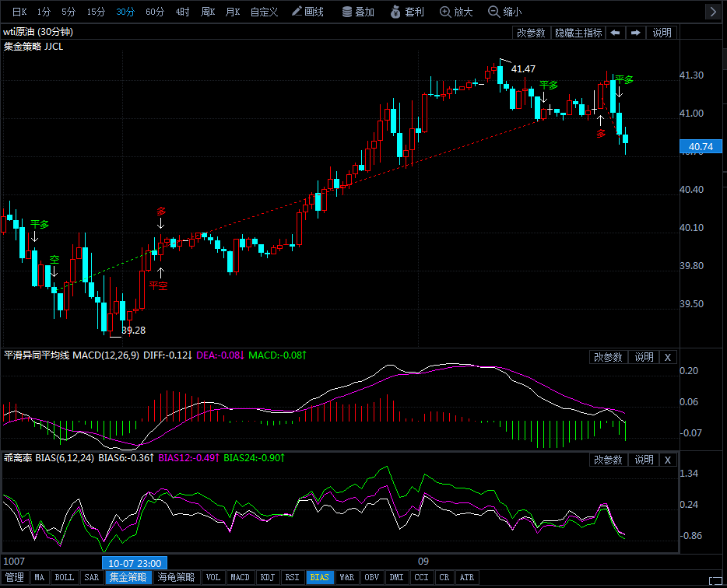Zoom in with the 放大 magnifier
Screen dimensions: 727x588
pos(455,12)
